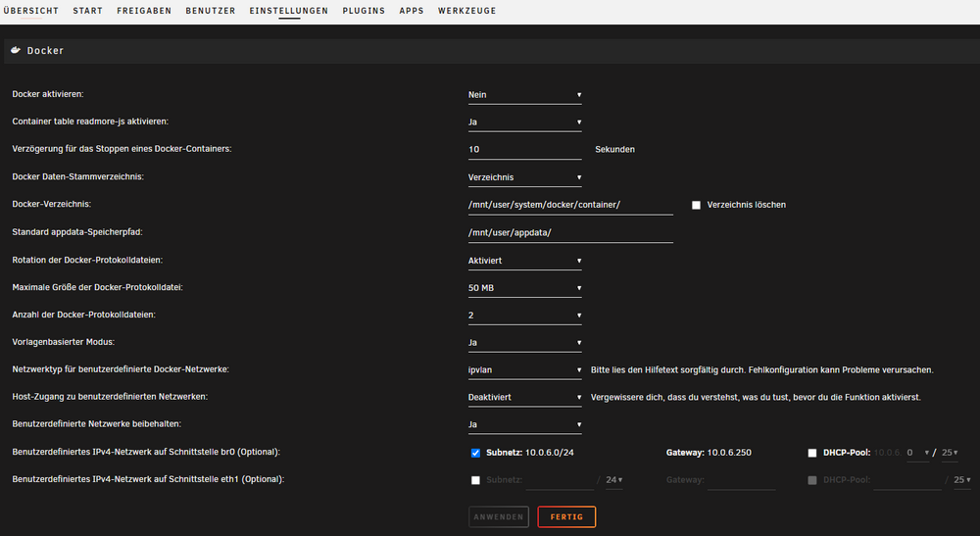Open the Netzwerktyp ipvlan dropdown
Image resolution: width=980 pixels, height=536 pixels.
[525, 369]
